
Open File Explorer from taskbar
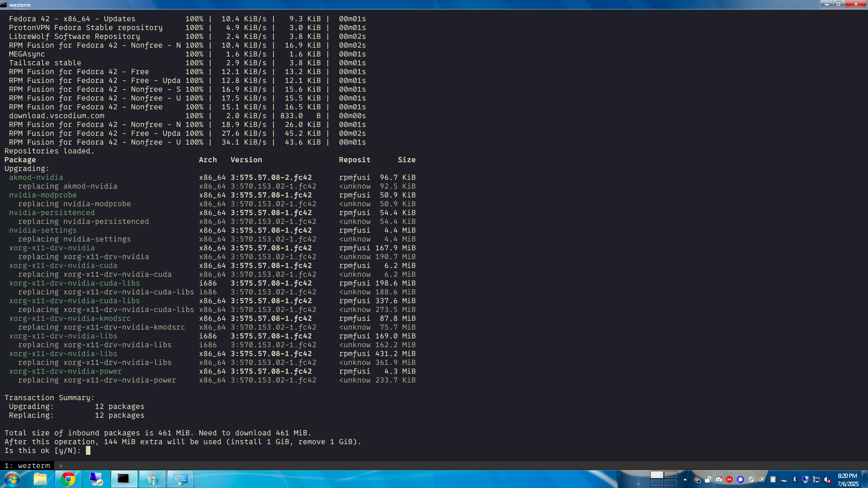(40, 479)
